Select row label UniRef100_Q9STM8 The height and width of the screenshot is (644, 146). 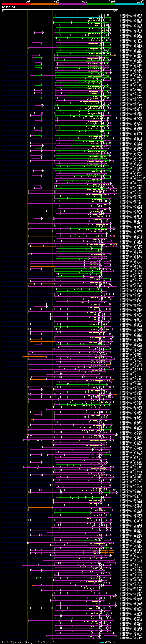coord(131,128)
